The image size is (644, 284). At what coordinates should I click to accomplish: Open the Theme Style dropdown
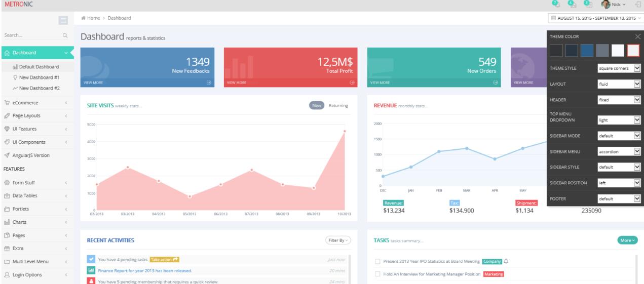[x=619, y=68]
